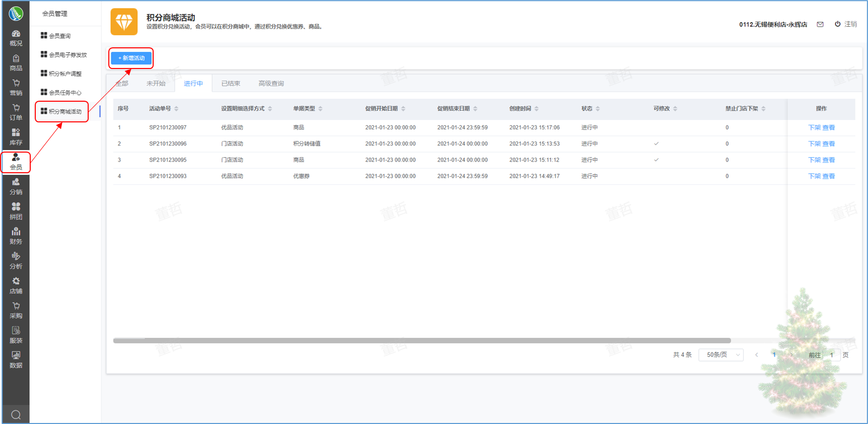The image size is (868, 424).
Task: Go to the 商品 products section
Action: [x=16, y=63]
